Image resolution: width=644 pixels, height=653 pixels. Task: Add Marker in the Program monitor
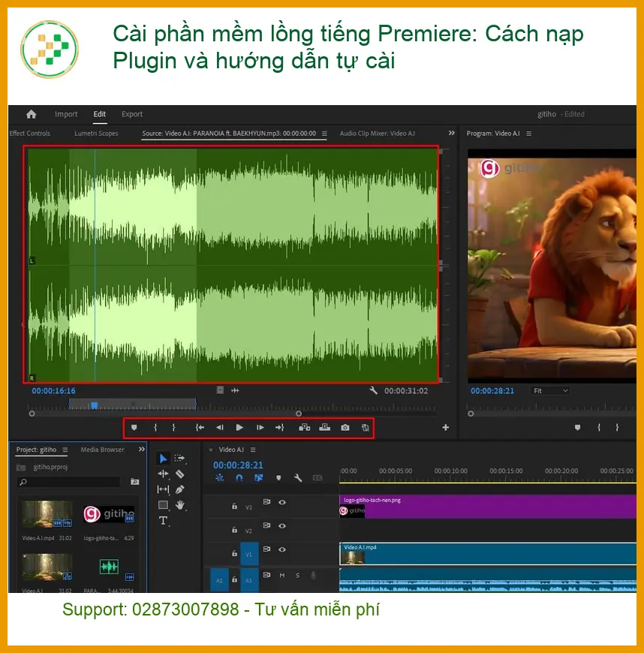pos(577,428)
